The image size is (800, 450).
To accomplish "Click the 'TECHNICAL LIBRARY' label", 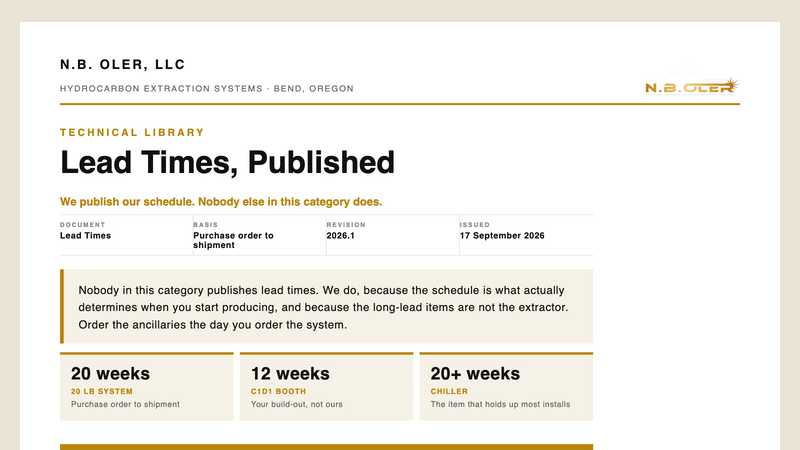I will 132,133.
